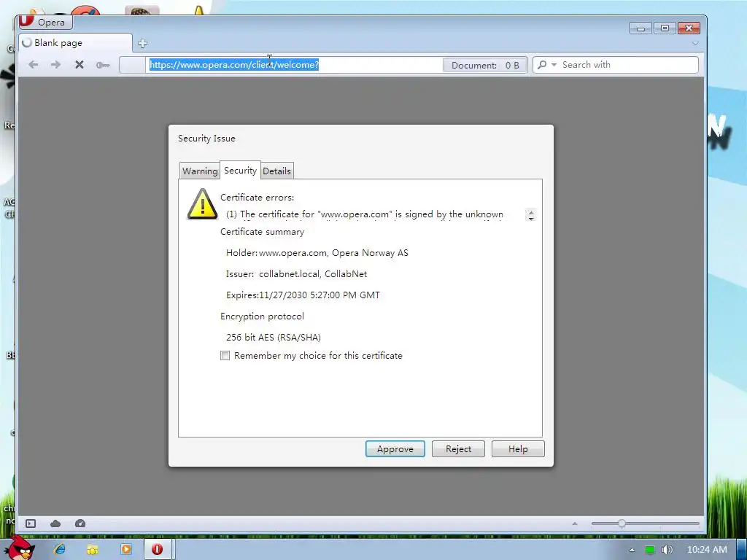
Task: Adjust the zoom slider handle
Action: point(622,524)
